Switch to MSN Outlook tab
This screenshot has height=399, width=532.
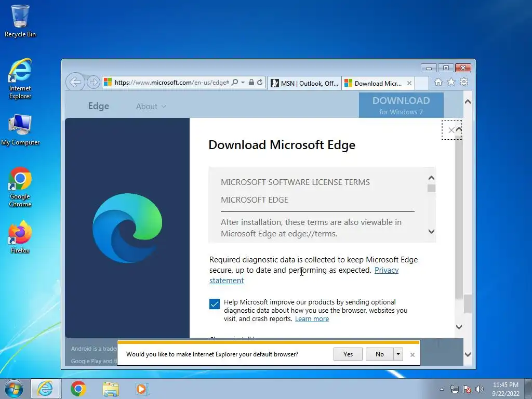304,83
